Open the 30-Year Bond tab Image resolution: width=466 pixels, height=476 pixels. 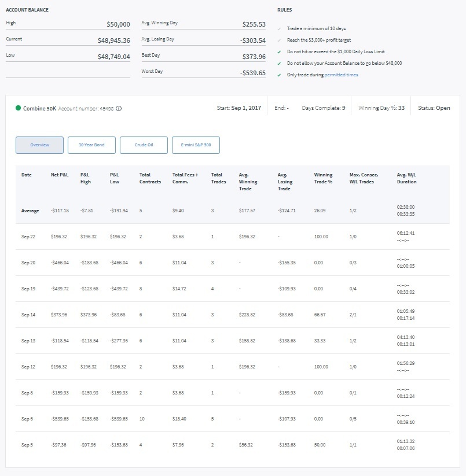(x=91, y=145)
